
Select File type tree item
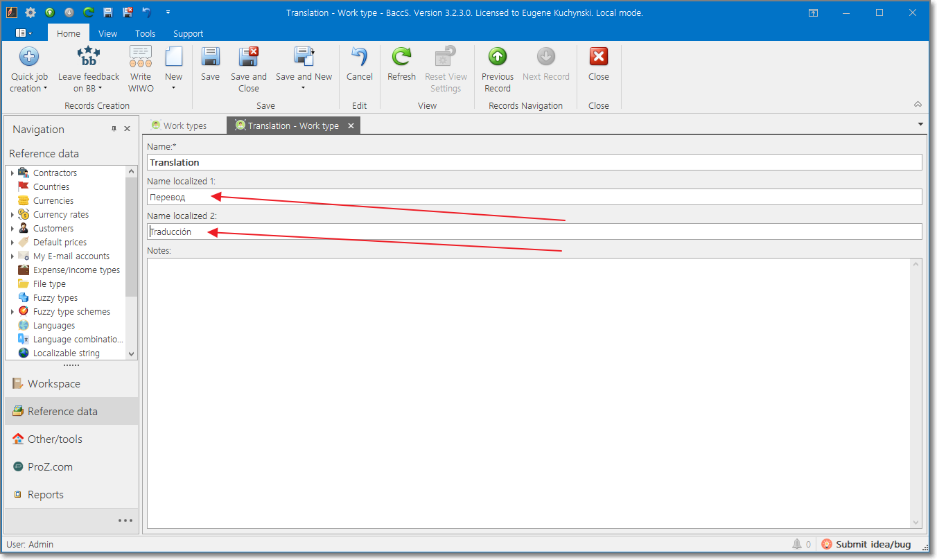pos(49,283)
